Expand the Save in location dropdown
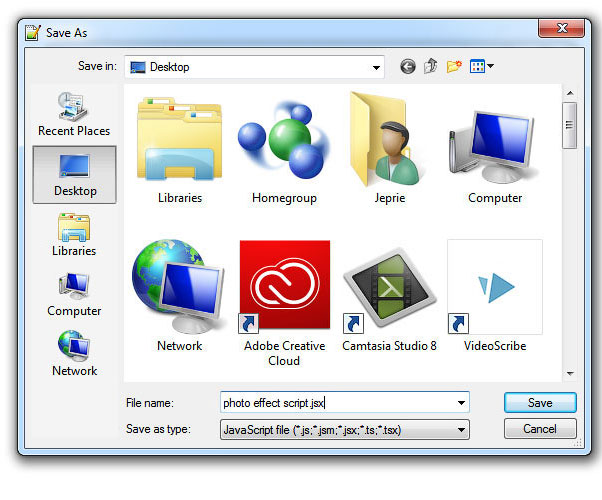This screenshot has width=602, height=500. (376, 67)
